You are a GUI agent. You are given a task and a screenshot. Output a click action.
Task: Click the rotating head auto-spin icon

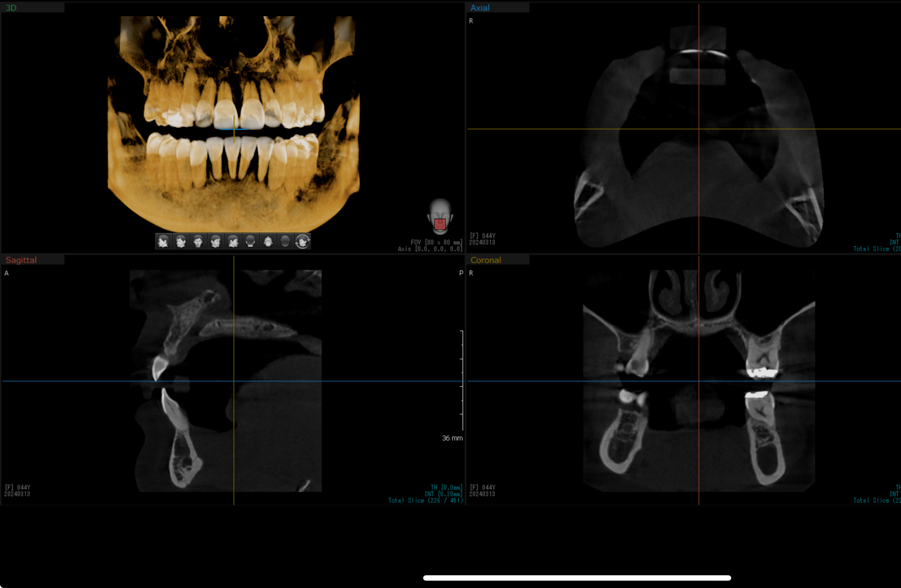(302, 241)
